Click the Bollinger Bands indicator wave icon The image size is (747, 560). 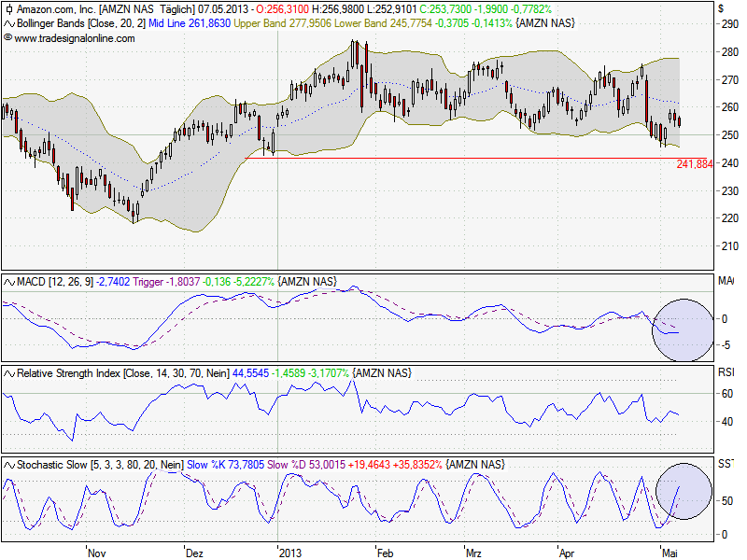click(8, 21)
